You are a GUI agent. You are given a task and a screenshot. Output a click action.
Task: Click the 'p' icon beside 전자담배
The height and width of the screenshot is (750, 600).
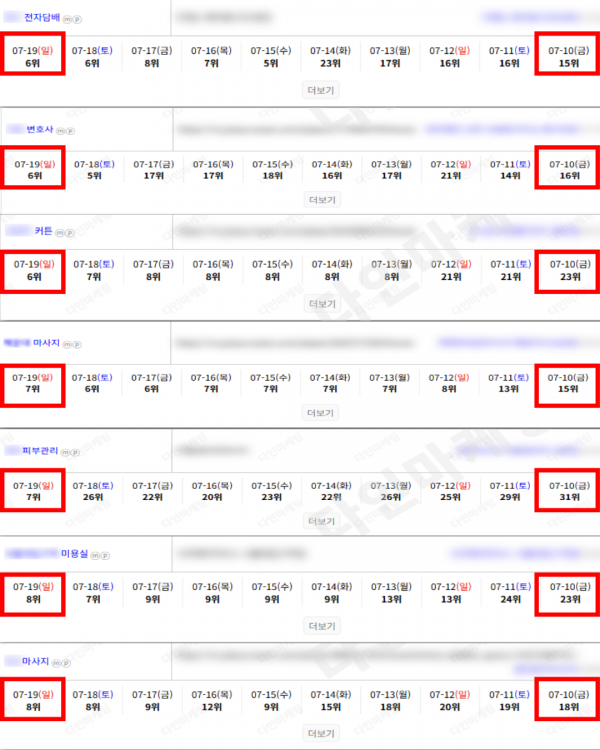(x=77, y=20)
